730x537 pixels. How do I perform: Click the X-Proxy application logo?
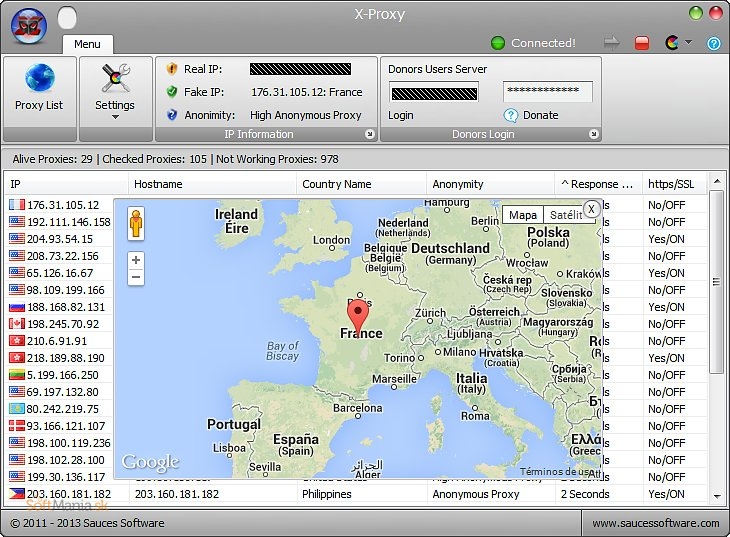coord(29,25)
